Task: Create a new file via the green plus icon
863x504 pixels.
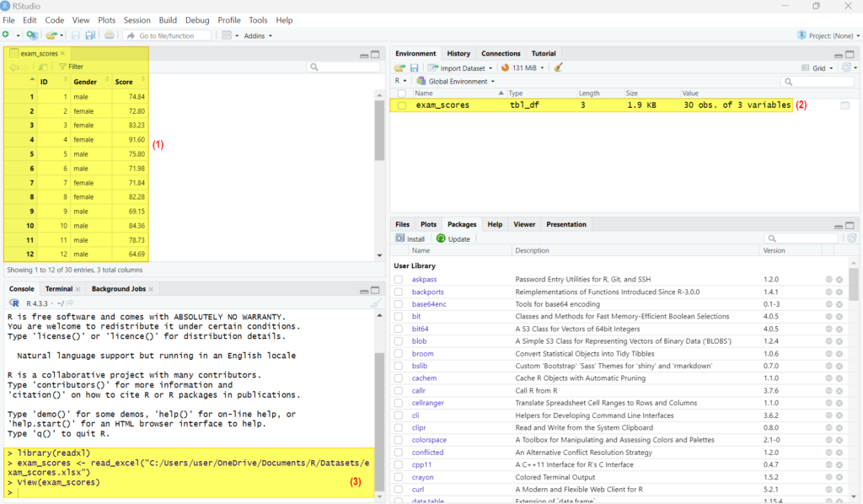Action: pos(8,35)
